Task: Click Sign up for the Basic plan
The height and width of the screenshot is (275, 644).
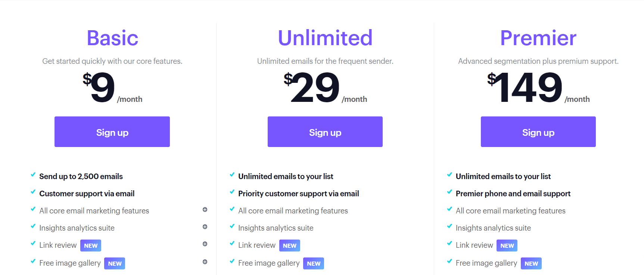Action: click(x=112, y=132)
